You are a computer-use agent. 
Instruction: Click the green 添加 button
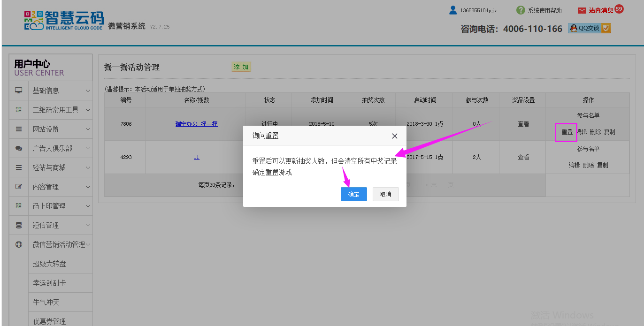241,67
